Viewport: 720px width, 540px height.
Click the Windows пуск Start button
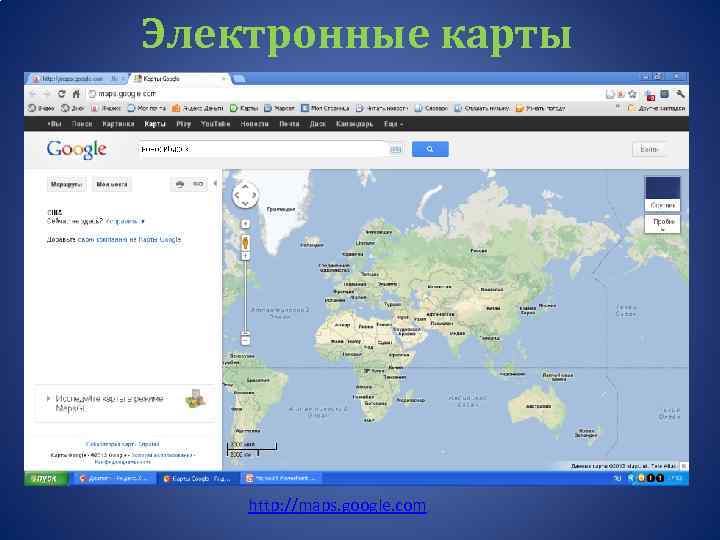(x=45, y=478)
